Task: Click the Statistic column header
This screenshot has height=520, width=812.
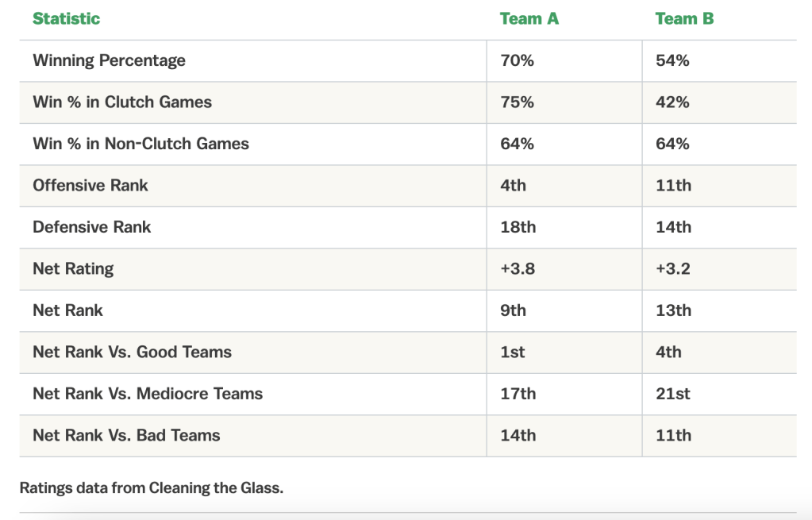Action: tap(67, 18)
